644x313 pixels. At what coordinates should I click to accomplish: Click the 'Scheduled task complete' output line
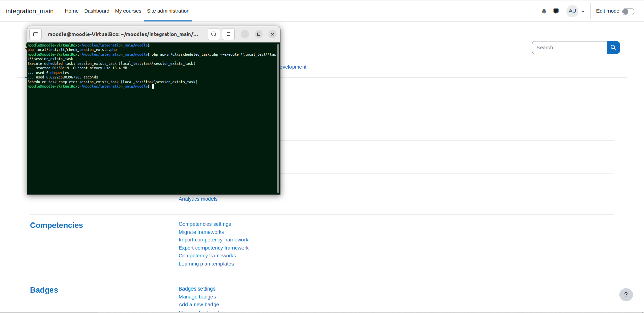112,82
